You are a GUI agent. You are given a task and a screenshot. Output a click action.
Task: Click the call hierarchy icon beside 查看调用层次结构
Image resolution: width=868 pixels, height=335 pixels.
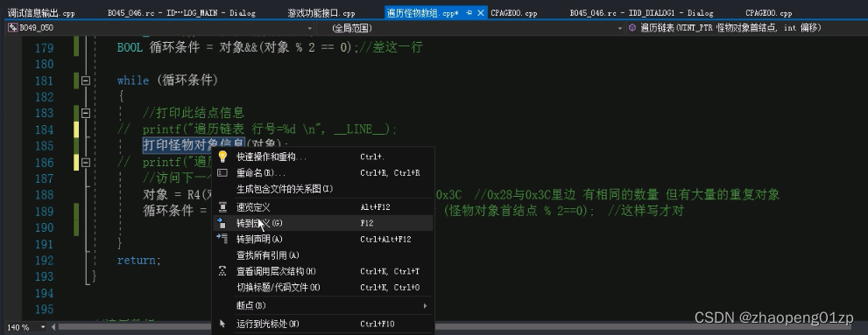222,271
